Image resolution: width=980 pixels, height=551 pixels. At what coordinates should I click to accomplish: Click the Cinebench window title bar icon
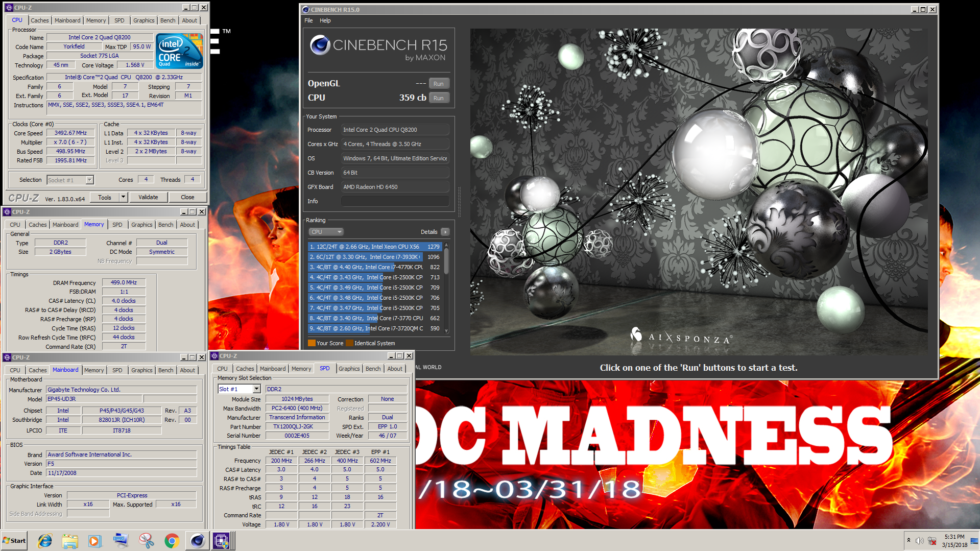tap(305, 9)
